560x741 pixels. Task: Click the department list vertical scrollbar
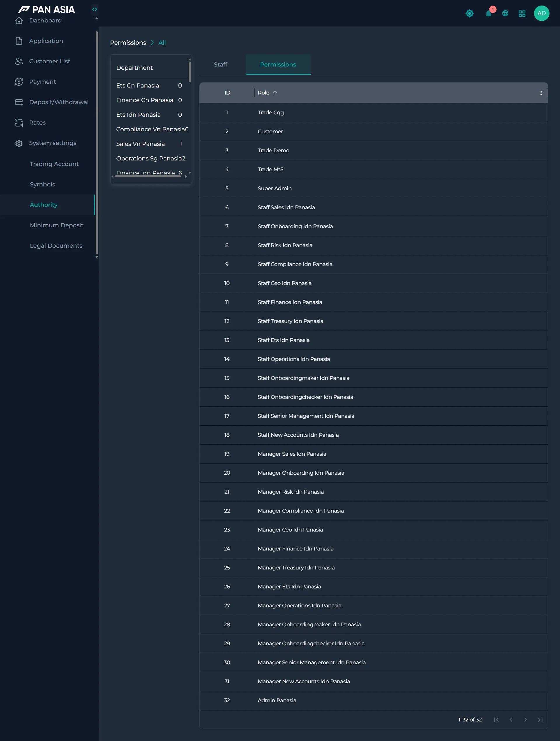click(190, 71)
